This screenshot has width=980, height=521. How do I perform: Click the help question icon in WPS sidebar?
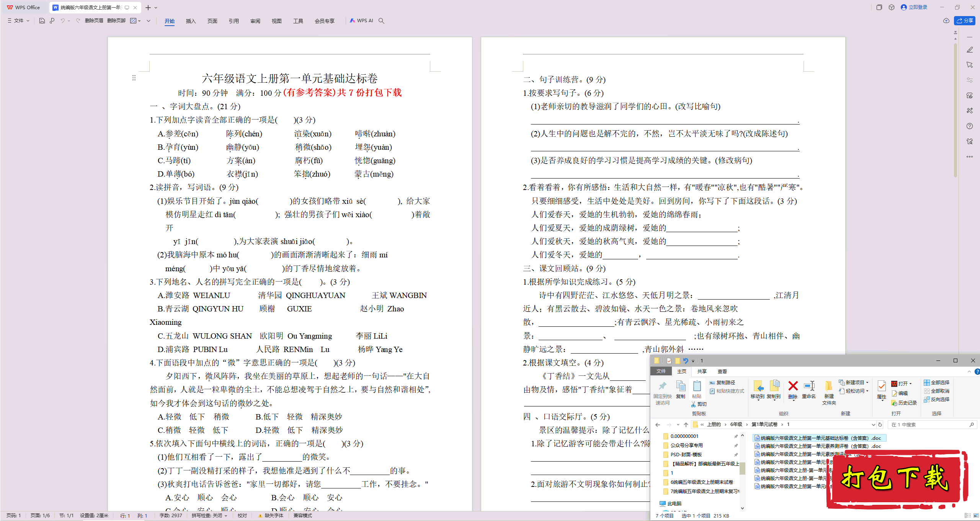click(970, 126)
